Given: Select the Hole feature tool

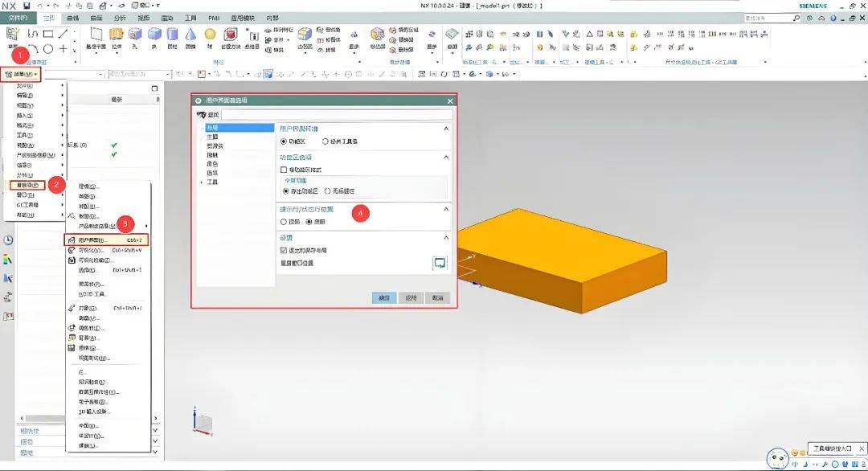Looking at the screenshot, I should (x=134, y=35).
